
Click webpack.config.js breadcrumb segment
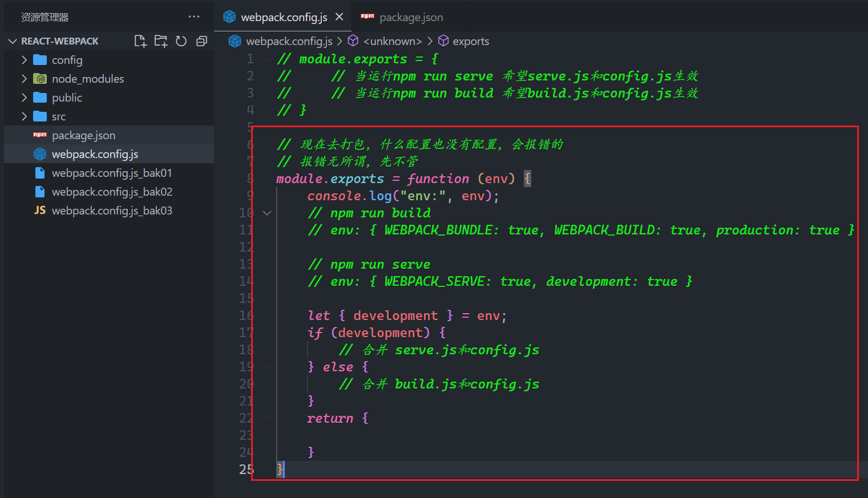pos(281,41)
